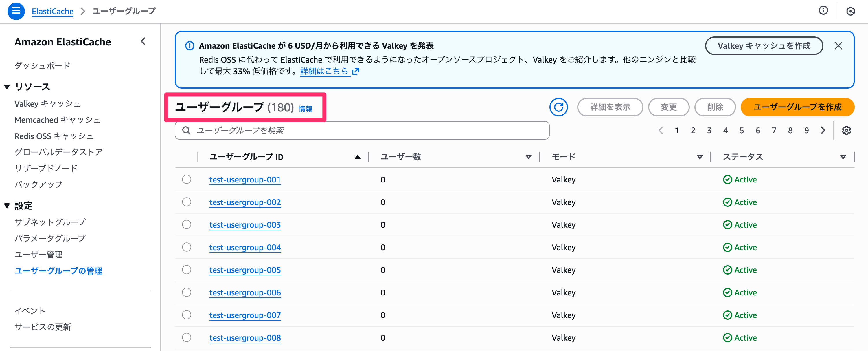Click the user group search field
The height and width of the screenshot is (351, 868).
pos(362,131)
